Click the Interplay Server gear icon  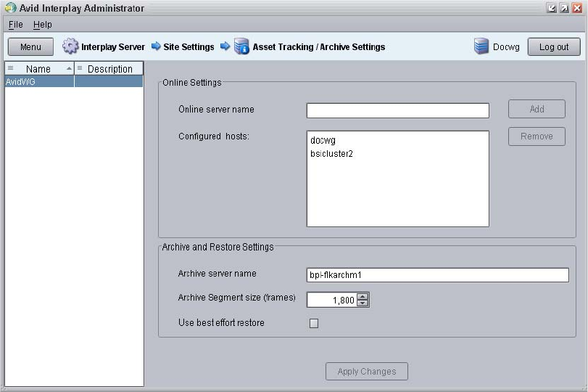click(70, 46)
